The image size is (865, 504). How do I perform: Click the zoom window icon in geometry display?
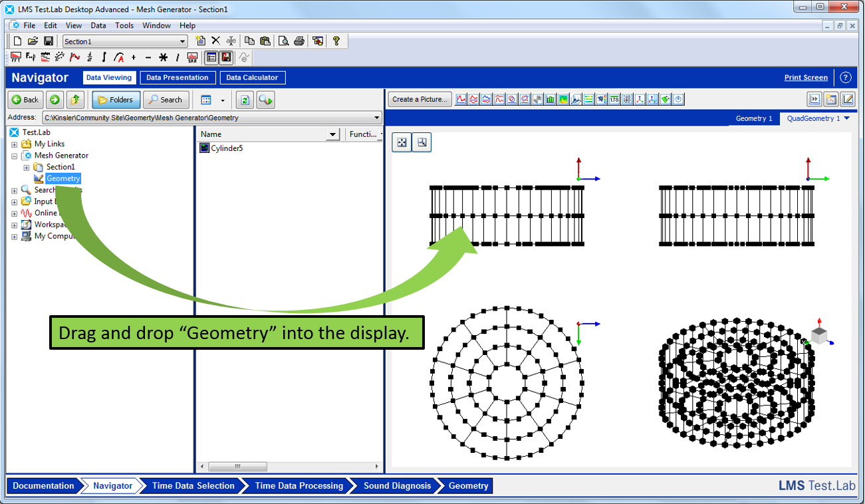422,143
